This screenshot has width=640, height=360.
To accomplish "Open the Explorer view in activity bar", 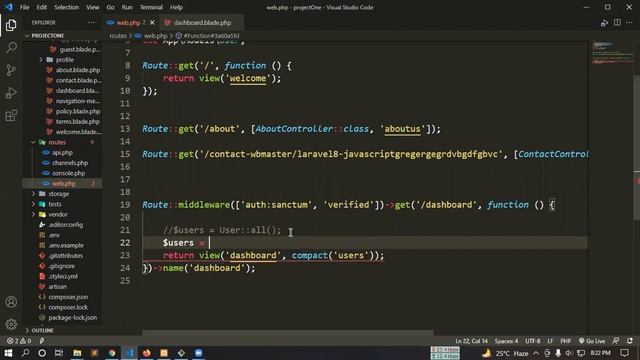I will pyautogui.click(x=11, y=25).
